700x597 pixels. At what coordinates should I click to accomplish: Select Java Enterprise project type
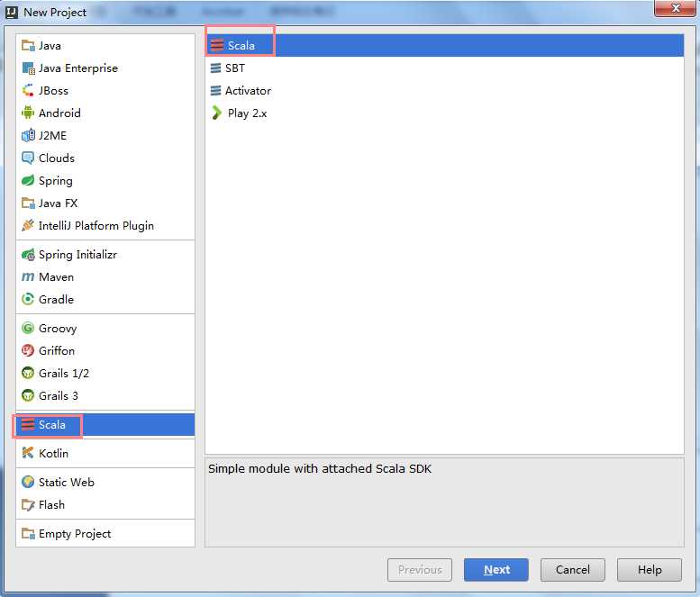point(105,68)
